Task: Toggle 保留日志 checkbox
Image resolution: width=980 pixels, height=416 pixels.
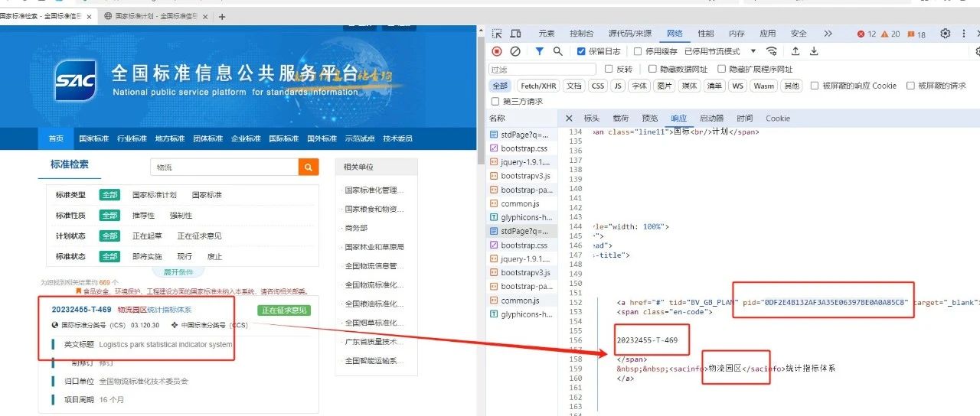Action: pyautogui.click(x=581, y=51)
